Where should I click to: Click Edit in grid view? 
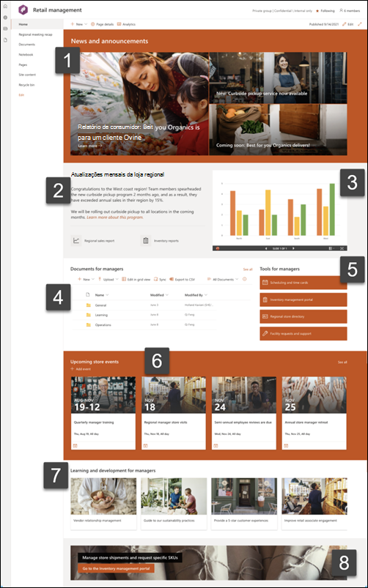(136, 280)
